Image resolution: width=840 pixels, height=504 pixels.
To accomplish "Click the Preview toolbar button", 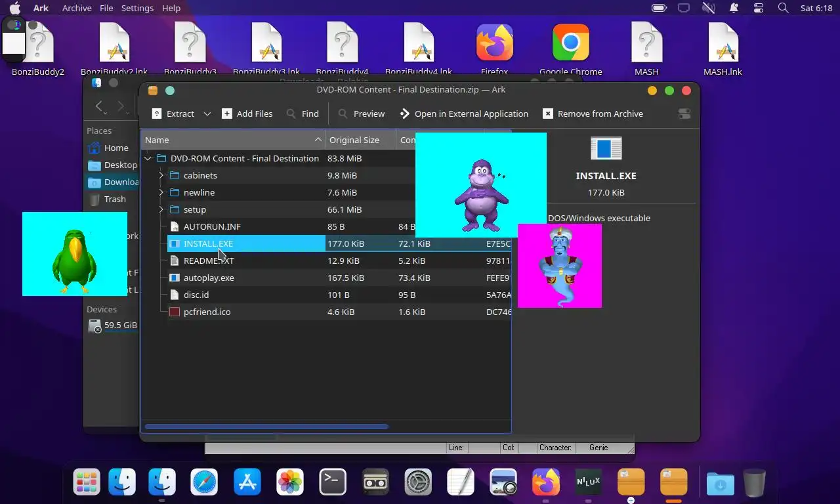I will click(361, 114).
